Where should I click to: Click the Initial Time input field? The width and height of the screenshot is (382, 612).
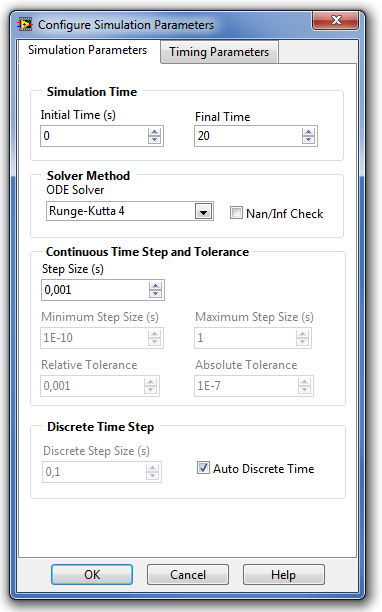(x=94, y=136)
